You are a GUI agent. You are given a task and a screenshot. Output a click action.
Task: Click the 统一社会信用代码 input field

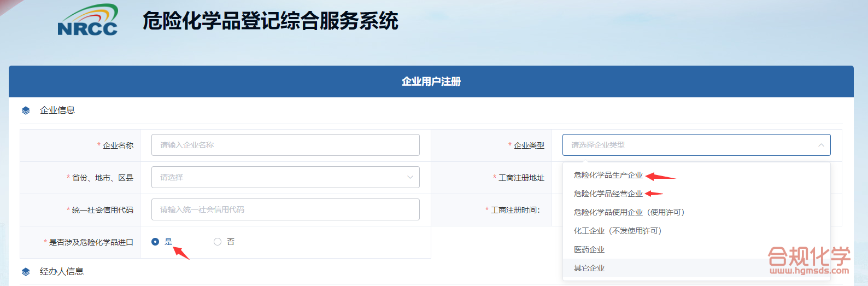point(285,209)
